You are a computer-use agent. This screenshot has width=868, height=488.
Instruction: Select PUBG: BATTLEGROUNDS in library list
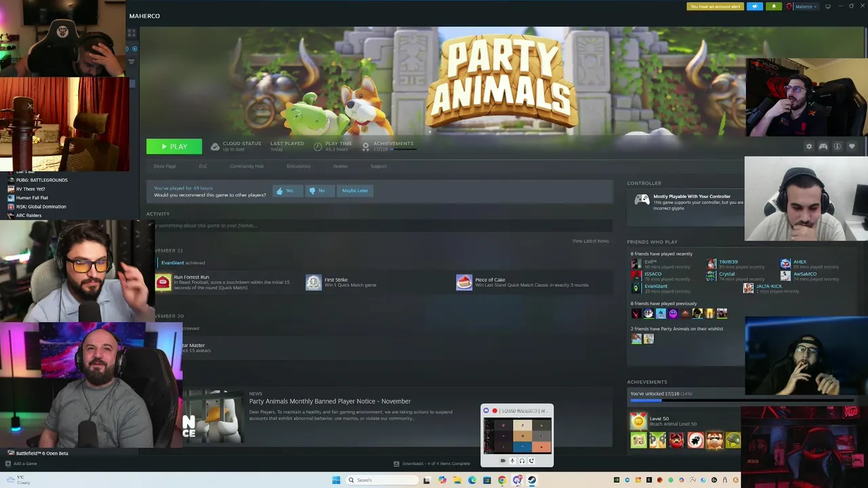pos(42,180)
